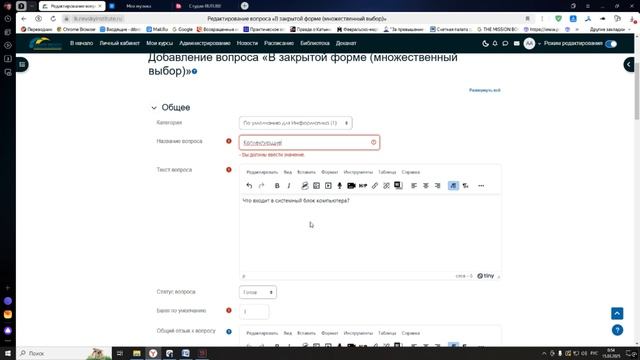Remove link with the broken chain icon
The height and width of the screenshot is (360, 640).
[387, 186]
